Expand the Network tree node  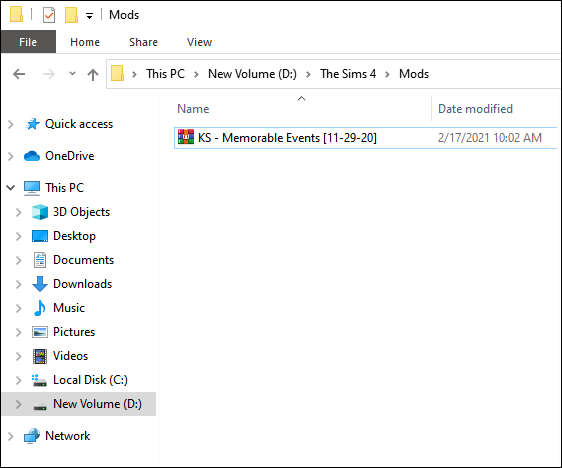coord(11,436)
